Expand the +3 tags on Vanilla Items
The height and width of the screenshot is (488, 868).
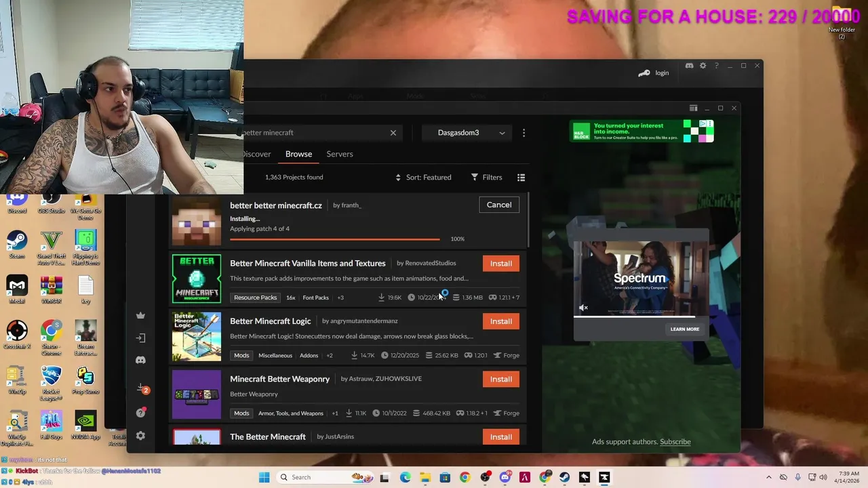(340, 298)
